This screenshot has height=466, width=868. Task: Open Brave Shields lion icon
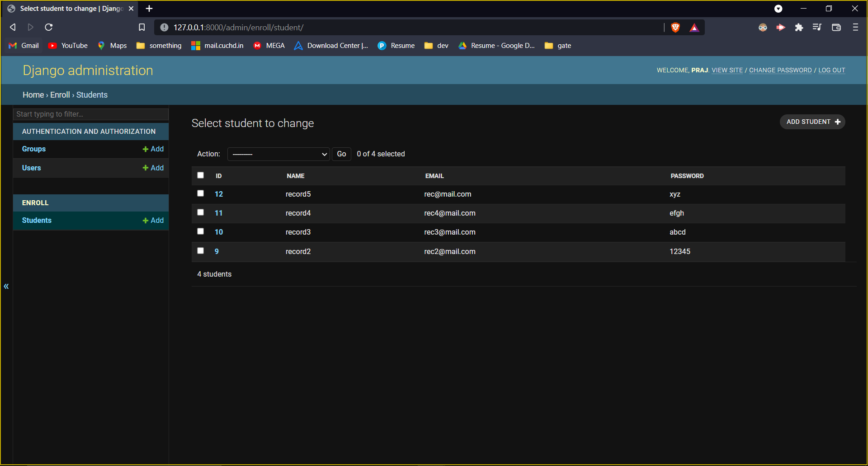click(675, 28)
